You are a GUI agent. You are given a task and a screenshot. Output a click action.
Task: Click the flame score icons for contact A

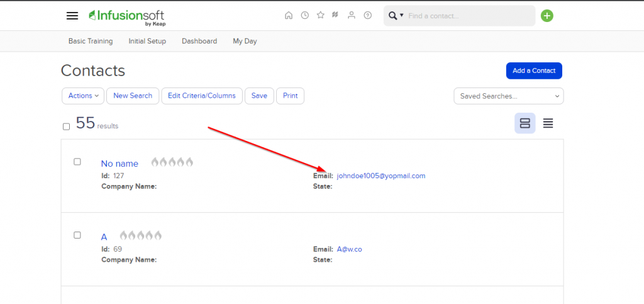(140, 235)
